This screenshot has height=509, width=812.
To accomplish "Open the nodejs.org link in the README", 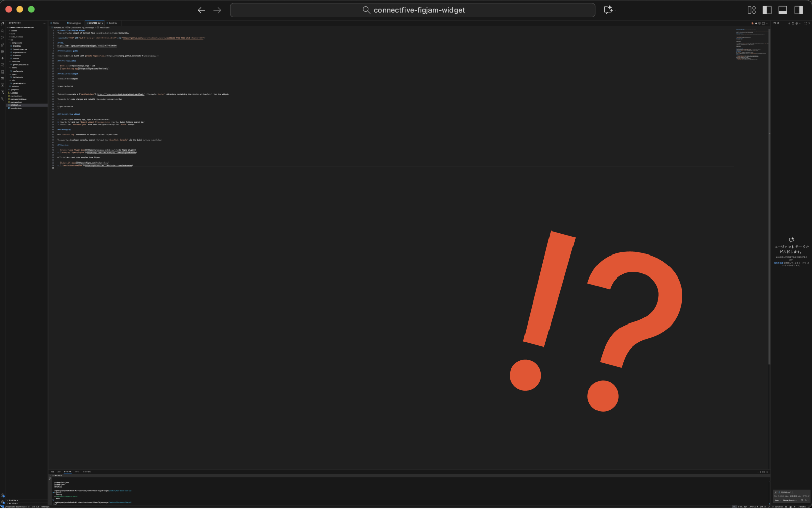I will tap(79, 66).
